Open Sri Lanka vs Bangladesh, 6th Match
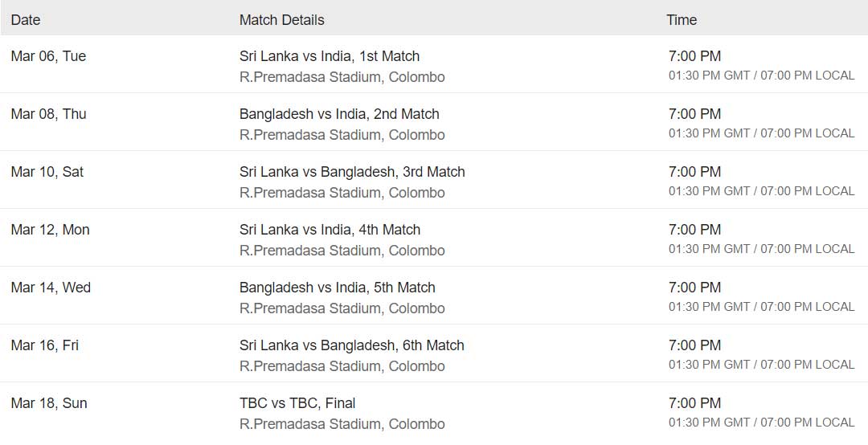Image resolution: width=868 pixels, height=445 pixels. (x=351, y=345)
